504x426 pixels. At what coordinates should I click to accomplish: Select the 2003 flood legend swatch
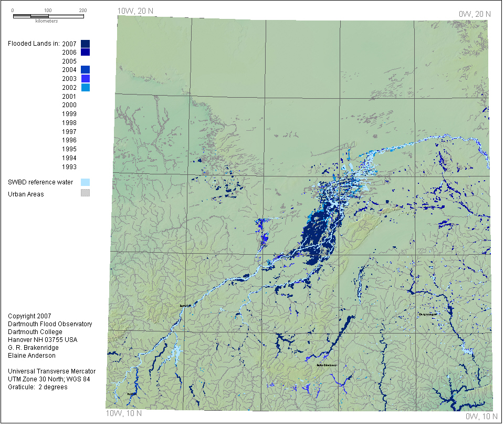pyautogui.click(x=86, y=79)
